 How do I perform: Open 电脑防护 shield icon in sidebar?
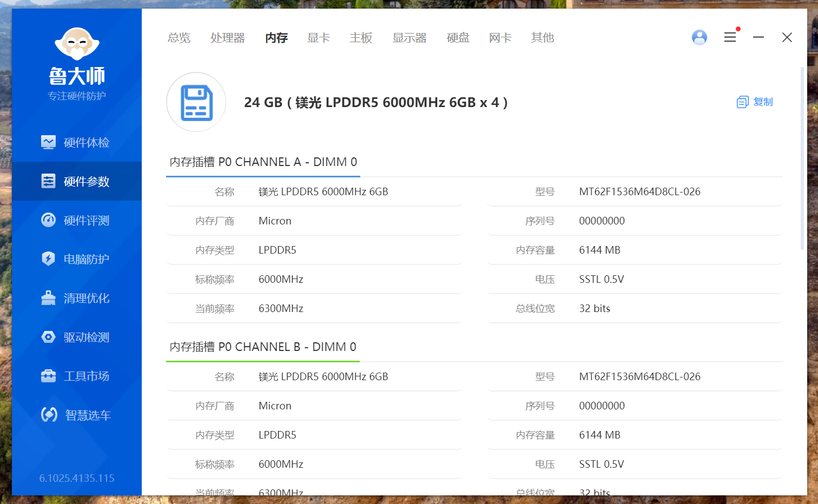pos(48,259)
